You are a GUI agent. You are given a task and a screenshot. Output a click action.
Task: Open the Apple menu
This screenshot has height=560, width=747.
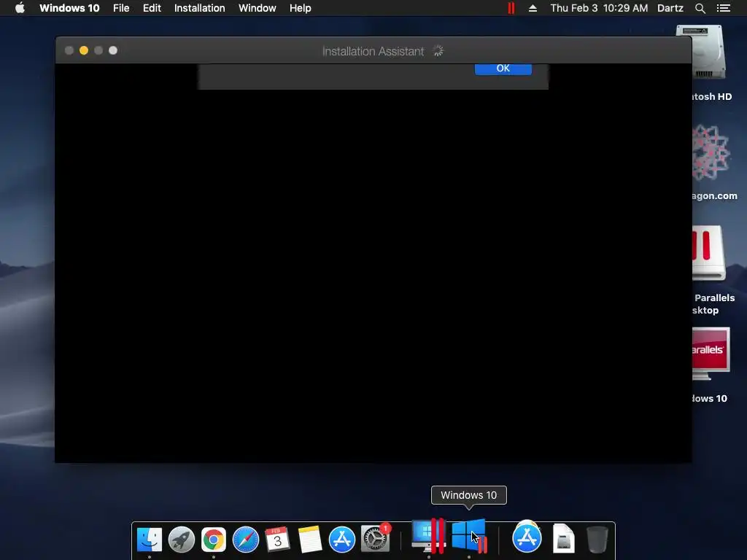point(20,8)
